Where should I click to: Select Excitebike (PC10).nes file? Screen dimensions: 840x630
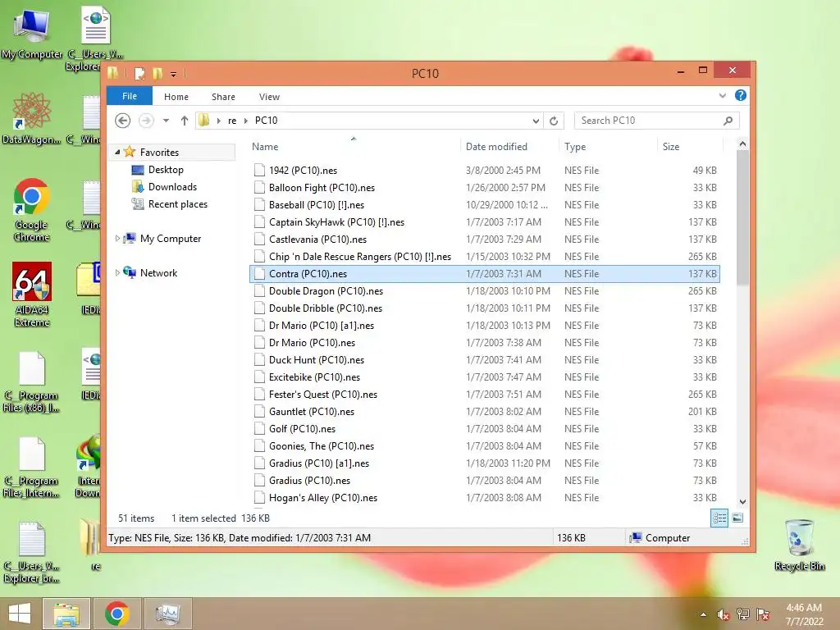coord(484,377)
